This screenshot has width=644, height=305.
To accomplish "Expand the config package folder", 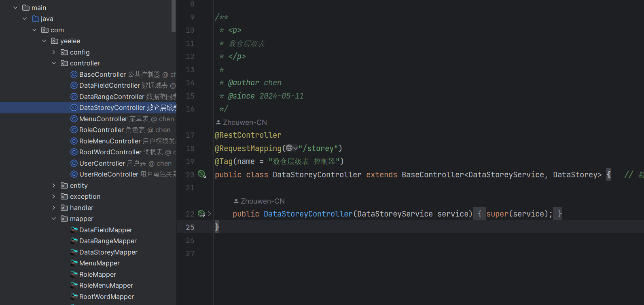I will pyautogui.click(x=54, y=52).
